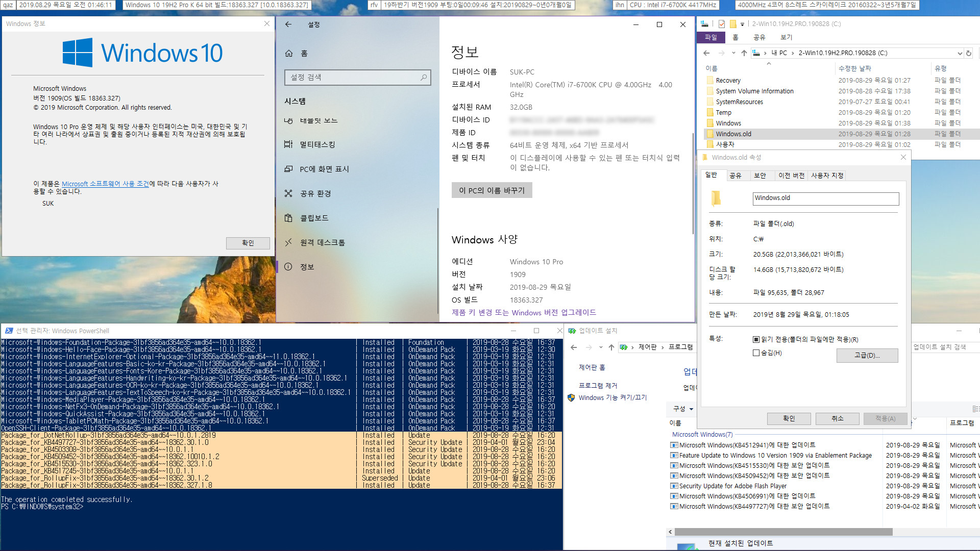Click Settings window back arrow

(x=288, y=24)
